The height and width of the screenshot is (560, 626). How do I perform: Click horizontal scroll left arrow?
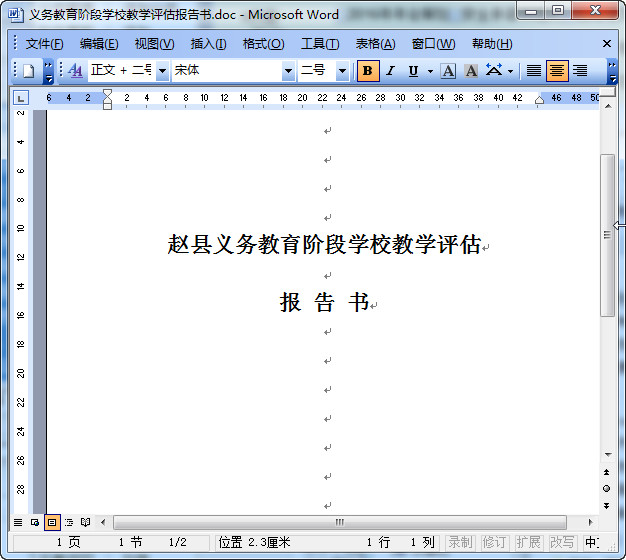(103, 522)
